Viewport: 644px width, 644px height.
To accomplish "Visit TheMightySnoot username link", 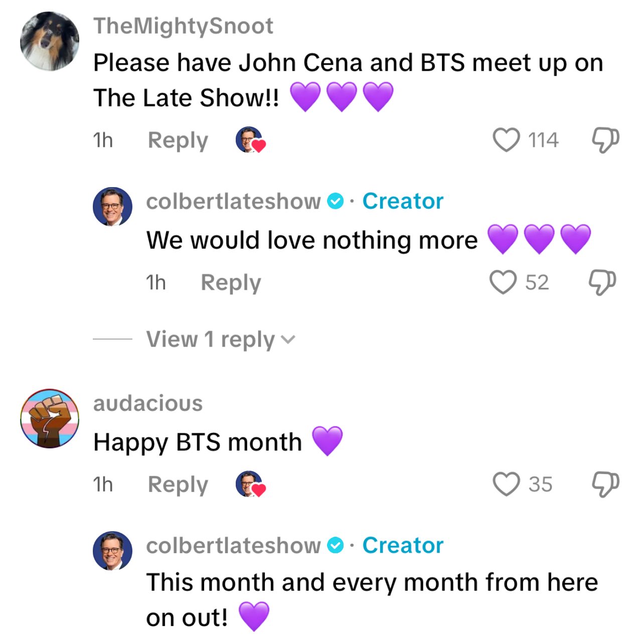I will click(183, 26).
